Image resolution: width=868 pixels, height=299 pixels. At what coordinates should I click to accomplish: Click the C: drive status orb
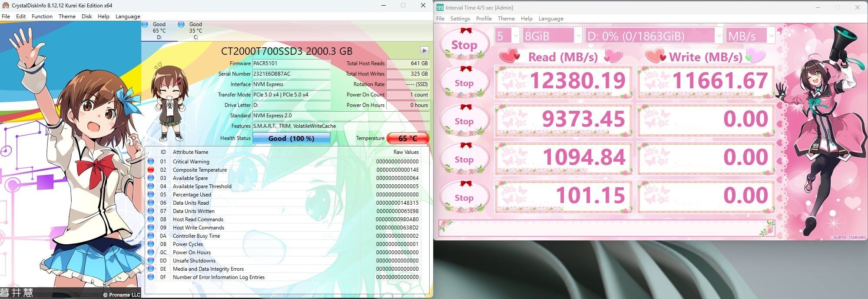point(181,25)
